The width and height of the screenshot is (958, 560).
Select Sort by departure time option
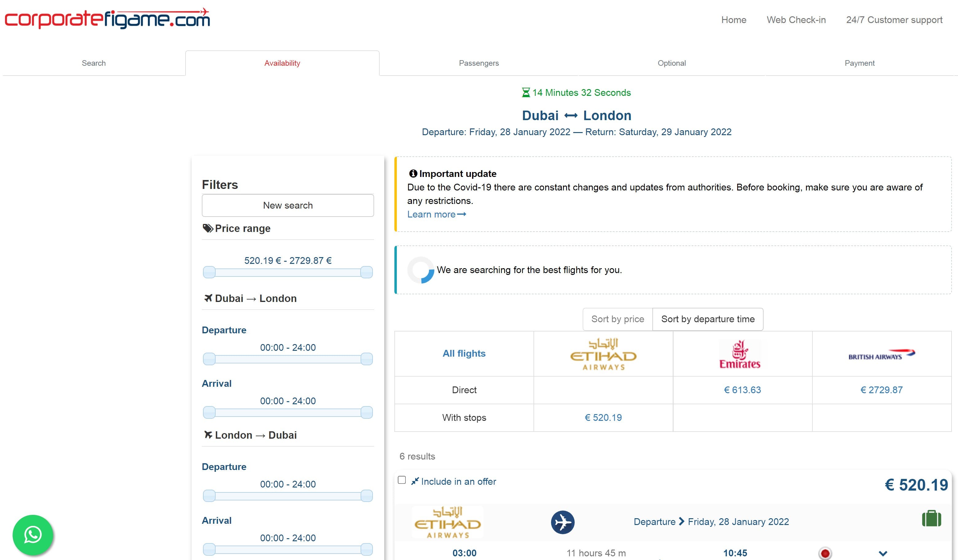[x=707, y=319]
